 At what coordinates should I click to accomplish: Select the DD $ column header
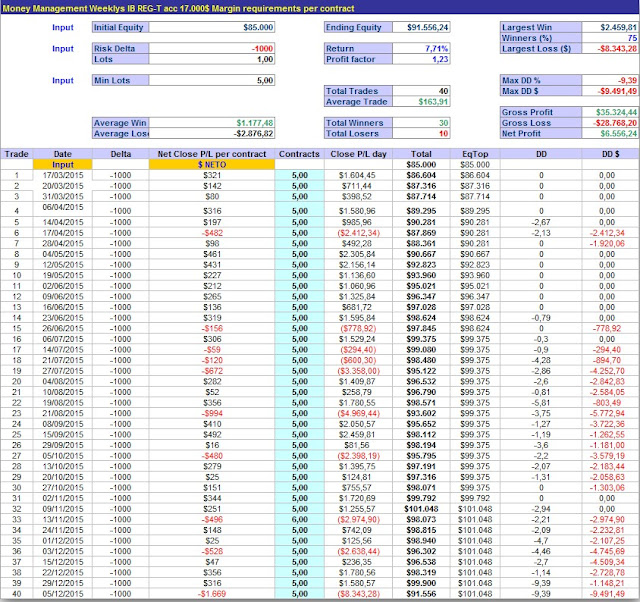tap(611, 154)
